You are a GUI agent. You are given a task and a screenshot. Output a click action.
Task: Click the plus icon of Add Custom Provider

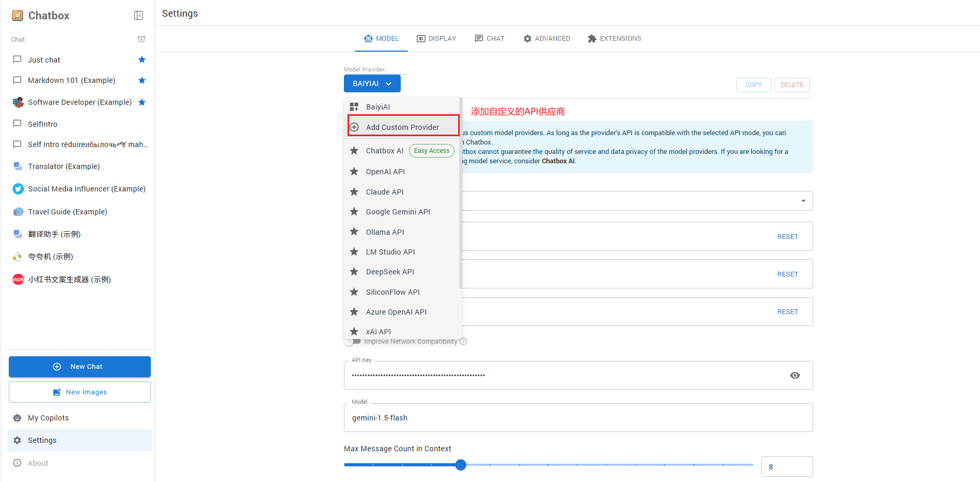tap(354, 127)
